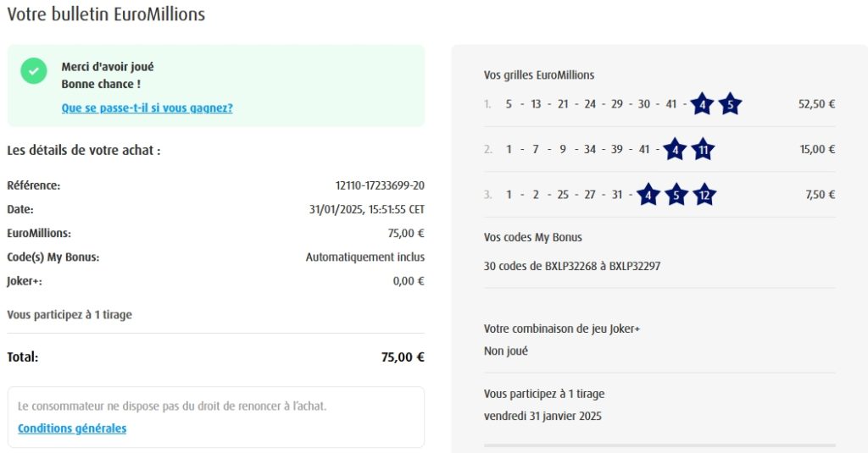Click the draw date vendredi 31 janvier 2025
Image resolution: width=868 pixels, height=453 pixels.
click(x=542, y=416)
